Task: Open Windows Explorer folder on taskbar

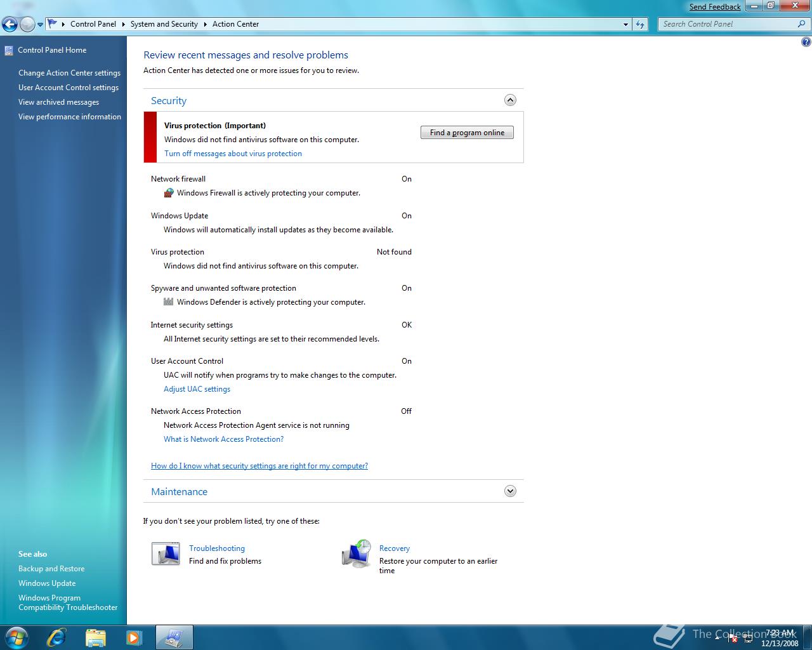Action: click(95, 637)
